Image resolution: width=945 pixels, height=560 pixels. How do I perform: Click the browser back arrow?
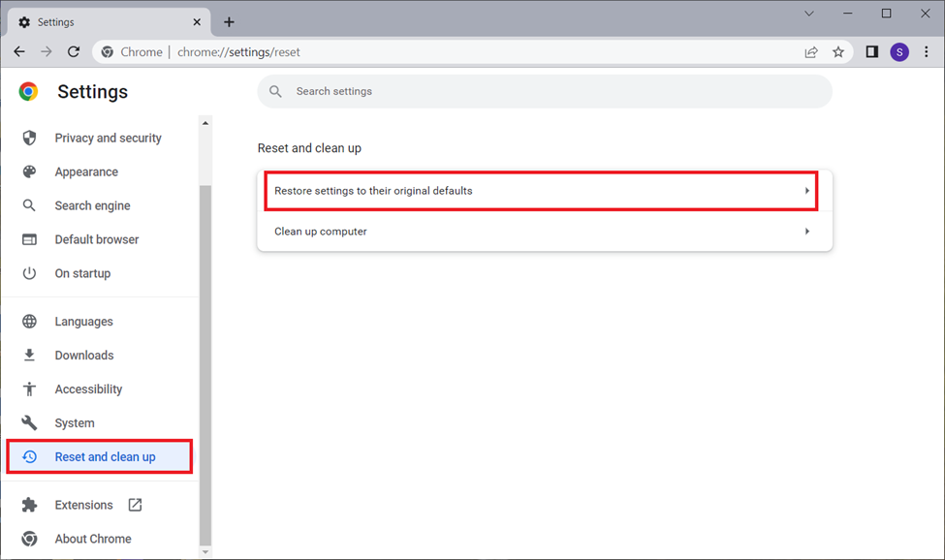point(19,52)
